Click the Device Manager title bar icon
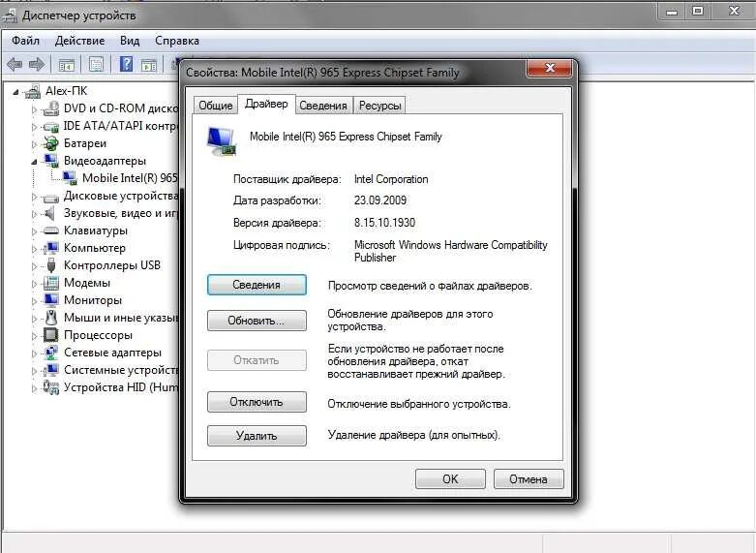The height and width of the screenshot is (553, 756). click(x=9, y=15)
